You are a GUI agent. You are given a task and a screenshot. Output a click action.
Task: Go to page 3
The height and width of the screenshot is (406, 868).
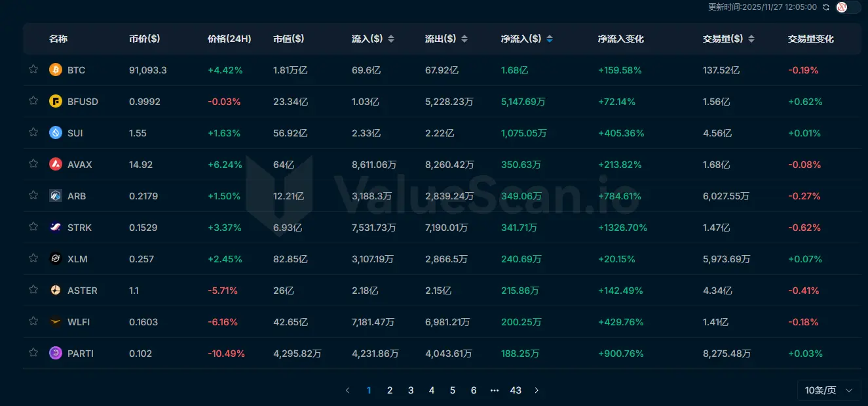pyautogui.click(x=411, y=390)
